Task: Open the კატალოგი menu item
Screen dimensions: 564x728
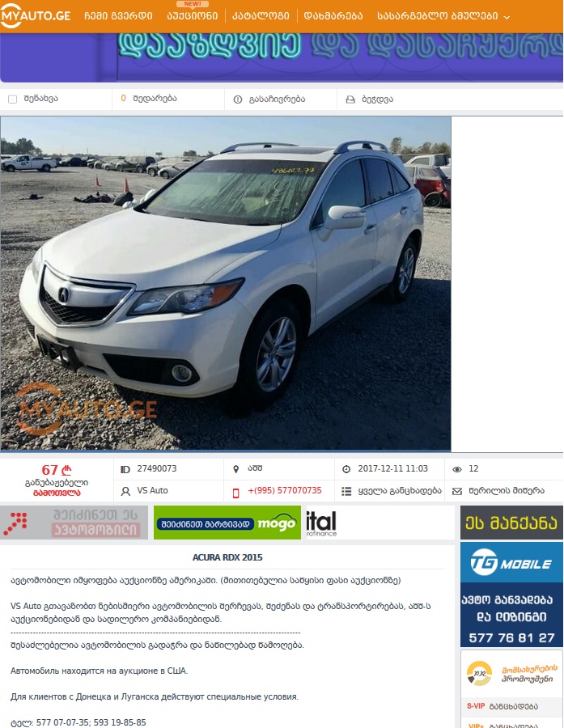Action: point(261,16)
